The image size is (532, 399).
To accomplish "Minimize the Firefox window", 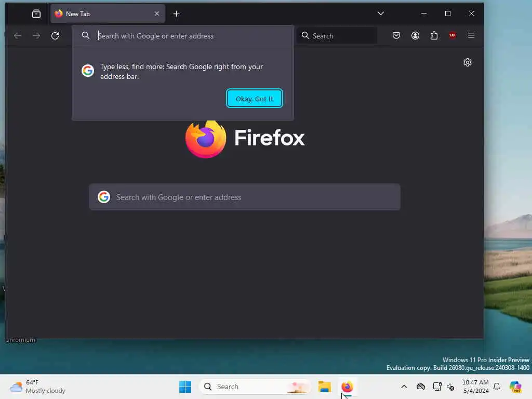I will (x=424, y=14).
